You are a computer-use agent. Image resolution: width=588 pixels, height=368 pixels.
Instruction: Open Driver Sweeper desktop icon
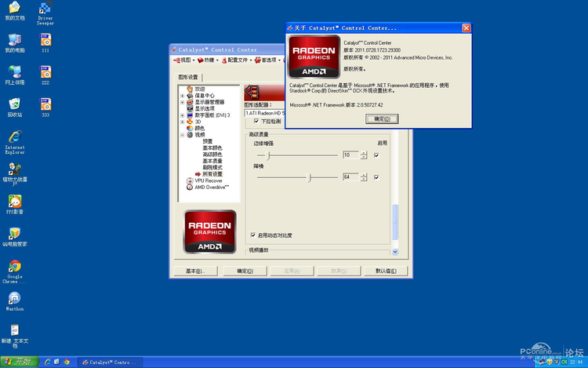[x=45, y=13]
